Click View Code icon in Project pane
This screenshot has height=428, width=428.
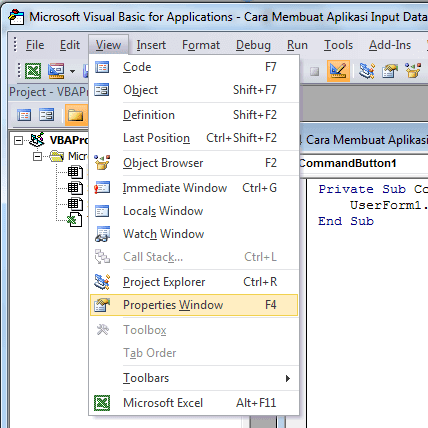pyautogui.click(x=24, y=115)
